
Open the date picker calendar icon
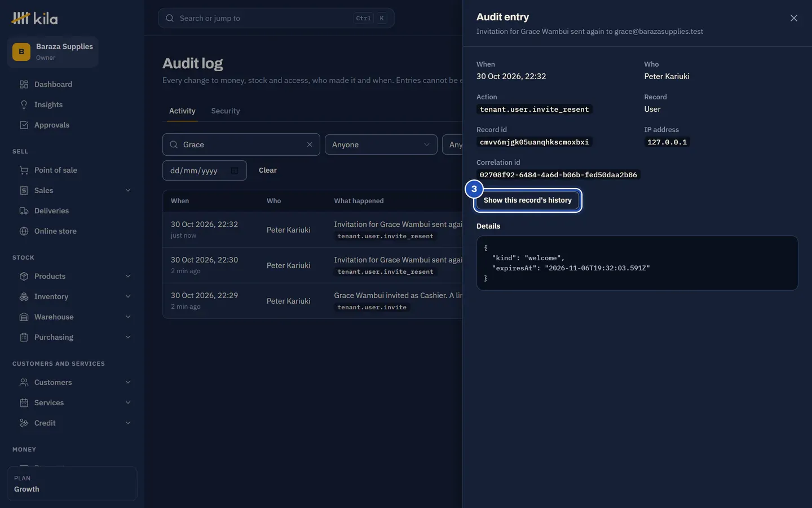235,170
